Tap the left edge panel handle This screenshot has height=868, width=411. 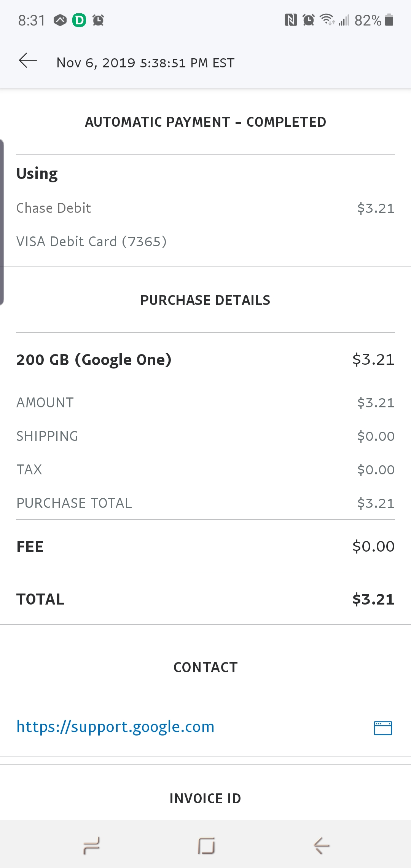[x=2, y=222]
